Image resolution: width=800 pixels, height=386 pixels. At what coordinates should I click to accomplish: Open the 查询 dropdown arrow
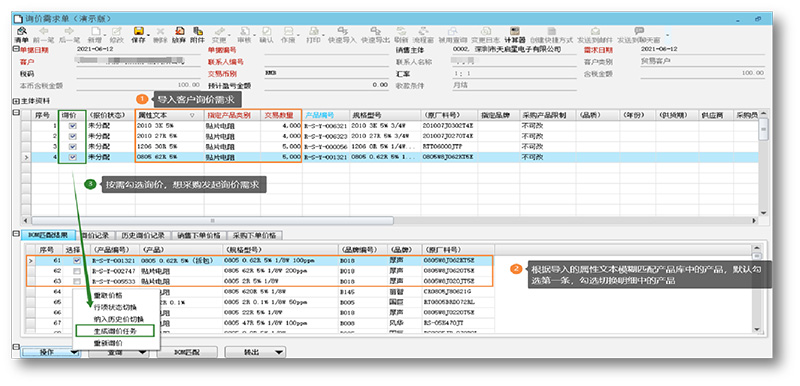pyautogui.click(x=142, y=352)
